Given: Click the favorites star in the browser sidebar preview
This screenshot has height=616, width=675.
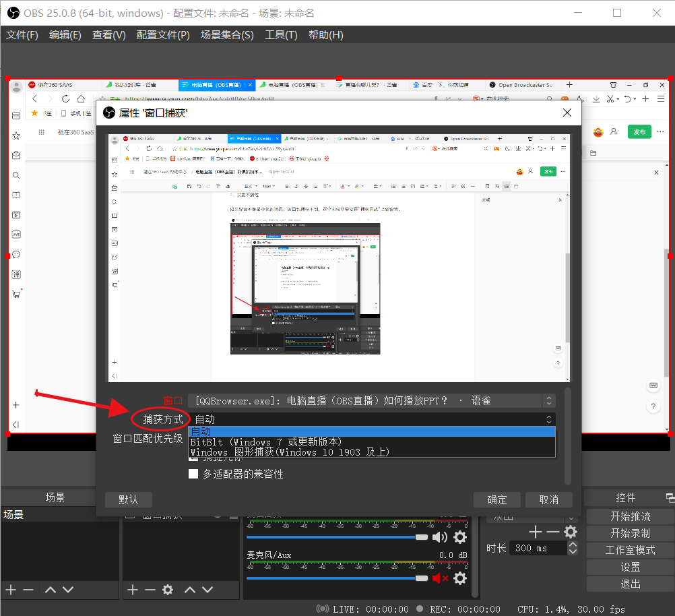Looking at the screenshot, I should pyautogui.click(x=16, y=136).
